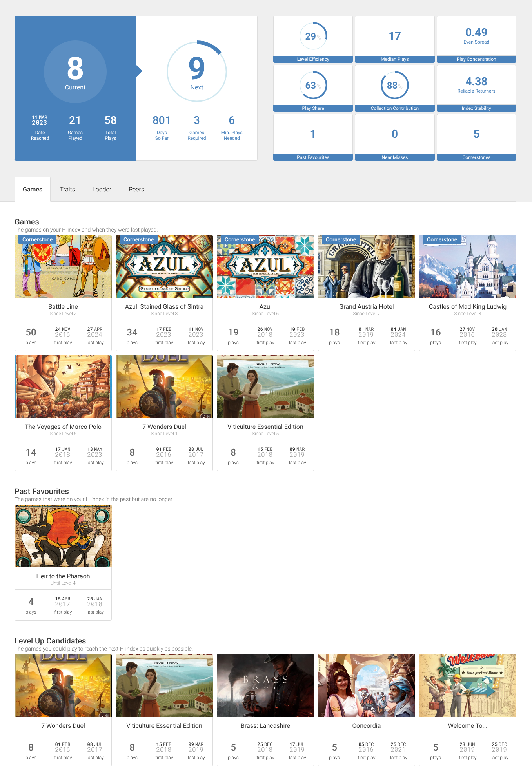Click Cornerstone badge on Grand Austria Hotel

tap(341, 239)
